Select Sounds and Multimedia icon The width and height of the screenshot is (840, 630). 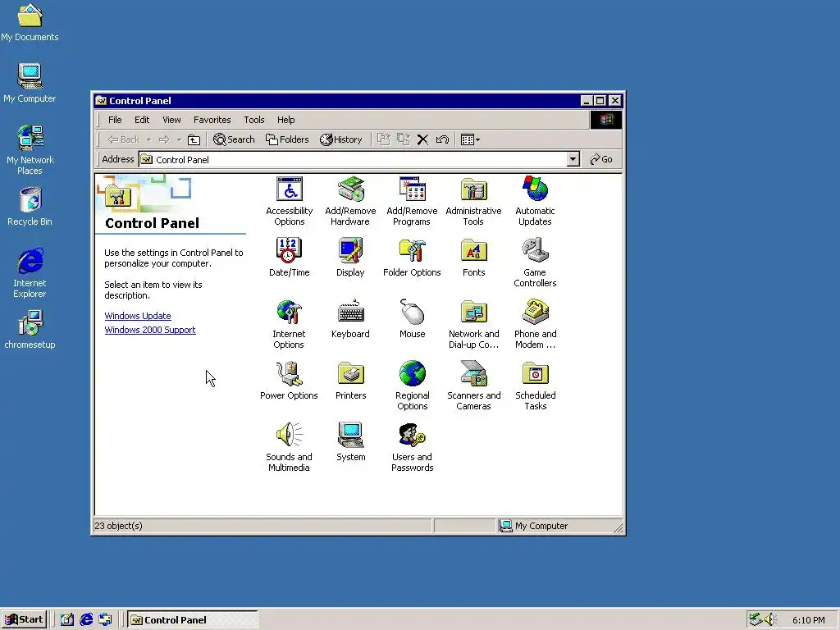point(290,435)
